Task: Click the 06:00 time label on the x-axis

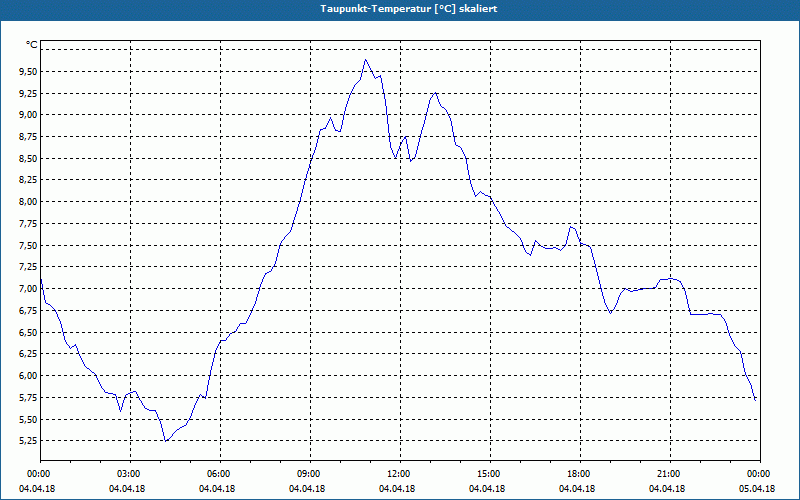Action: click(x=220, y=474)
